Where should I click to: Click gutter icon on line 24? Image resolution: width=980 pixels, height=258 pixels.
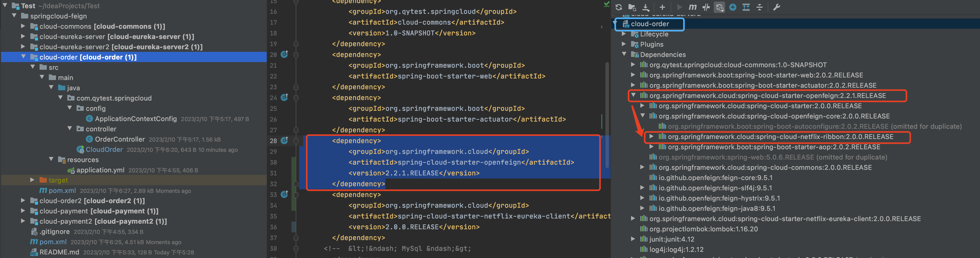(284, 97)
